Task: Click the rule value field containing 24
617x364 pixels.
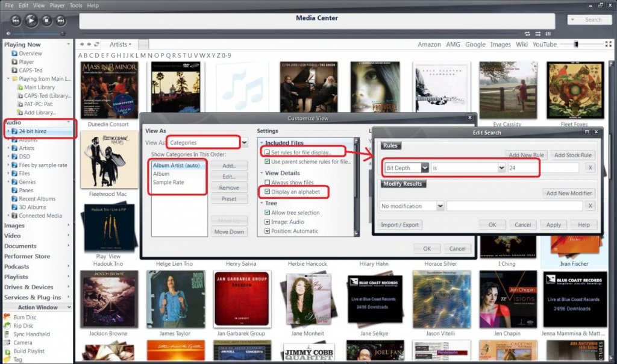Action: (x=543, y=168)
